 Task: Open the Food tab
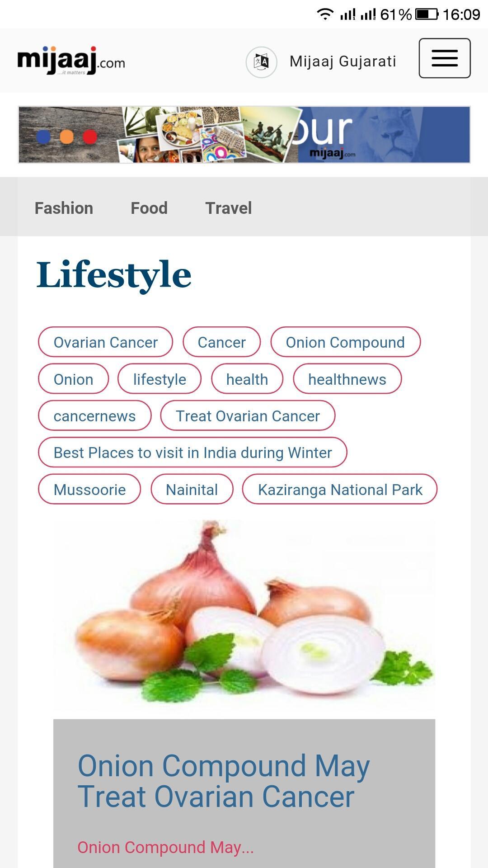[149, 208]
